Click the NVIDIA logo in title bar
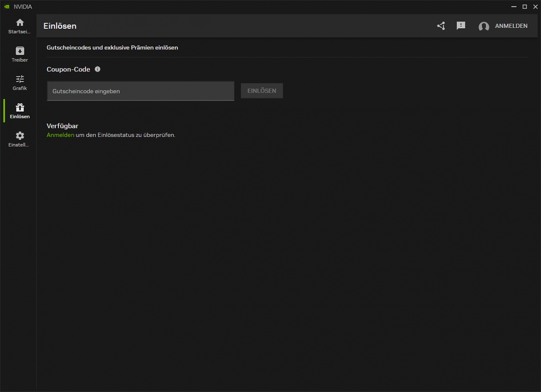Viewport: 541px width, 392px height. tap(6, 7)
